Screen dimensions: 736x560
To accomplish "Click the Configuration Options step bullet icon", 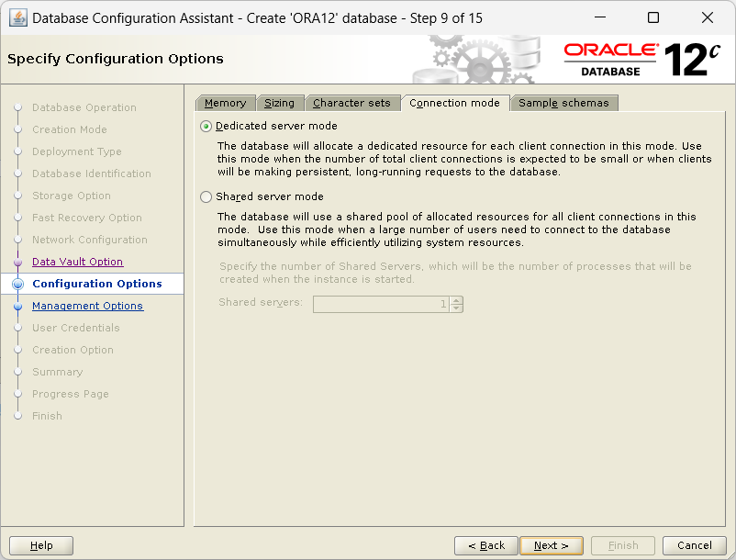I will [17, 284].
